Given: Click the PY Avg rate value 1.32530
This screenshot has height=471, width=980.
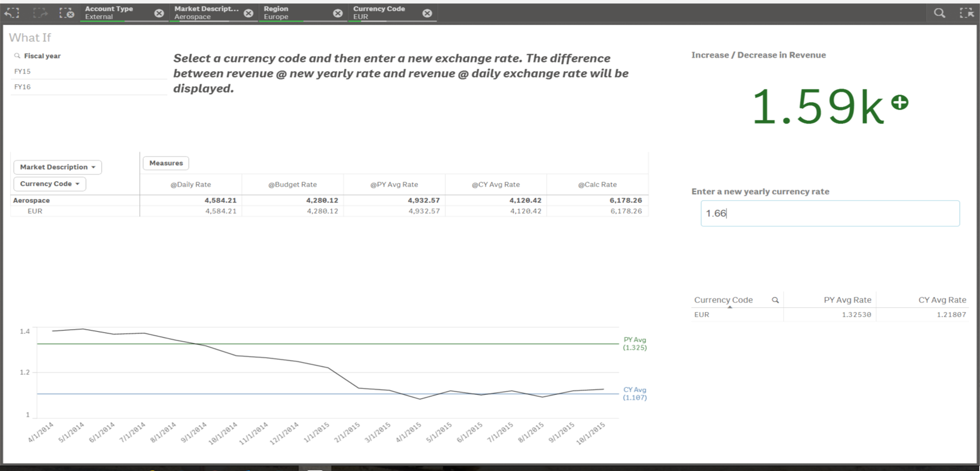Looking at the screenshot, I should (x=856, y=315).
